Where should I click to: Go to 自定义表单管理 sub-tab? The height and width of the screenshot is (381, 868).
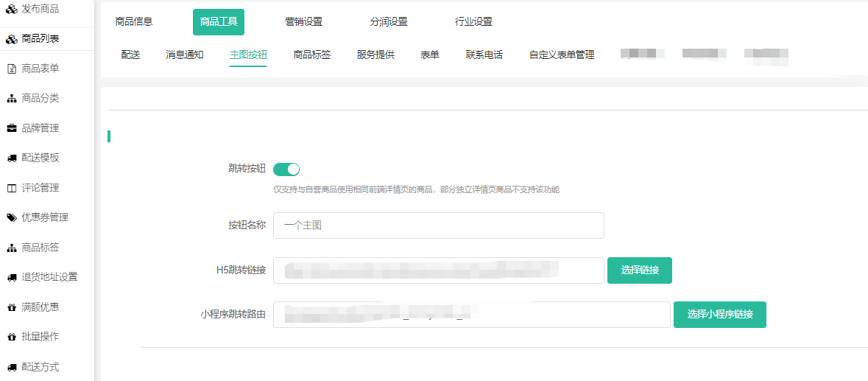coord(561,55)
